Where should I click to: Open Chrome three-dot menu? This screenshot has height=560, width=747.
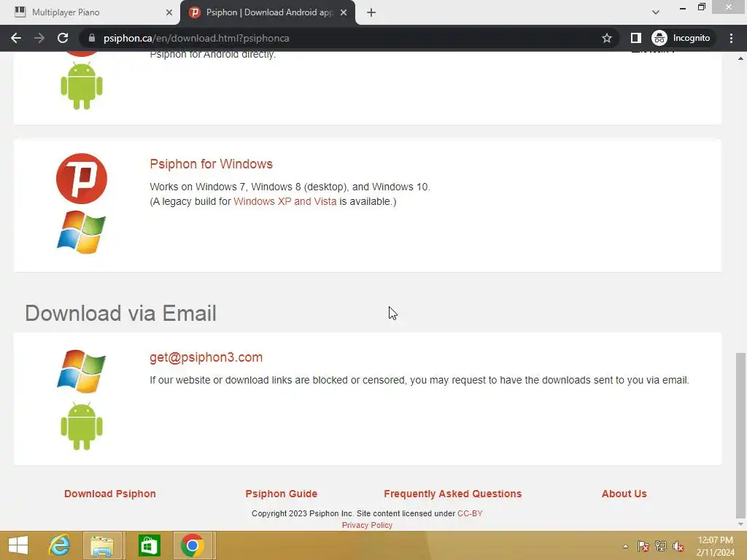[731, 38]
